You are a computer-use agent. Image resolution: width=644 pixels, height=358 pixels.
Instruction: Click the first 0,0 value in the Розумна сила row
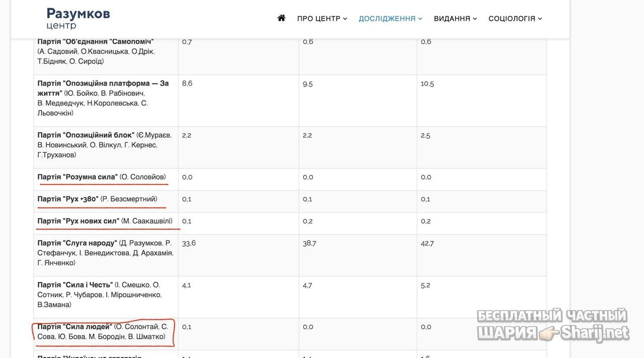[187, 177]
